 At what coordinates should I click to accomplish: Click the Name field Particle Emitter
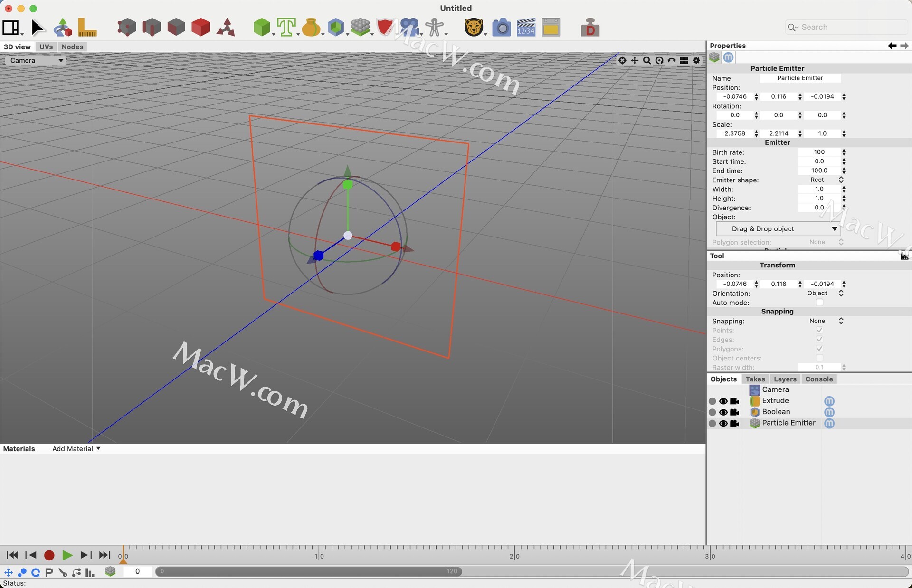click(800, 78)
